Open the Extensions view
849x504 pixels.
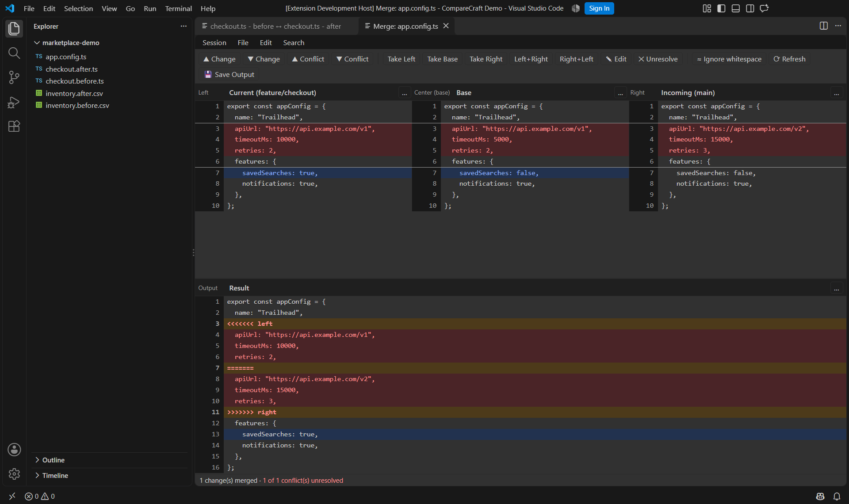click(x=14, y=126)
